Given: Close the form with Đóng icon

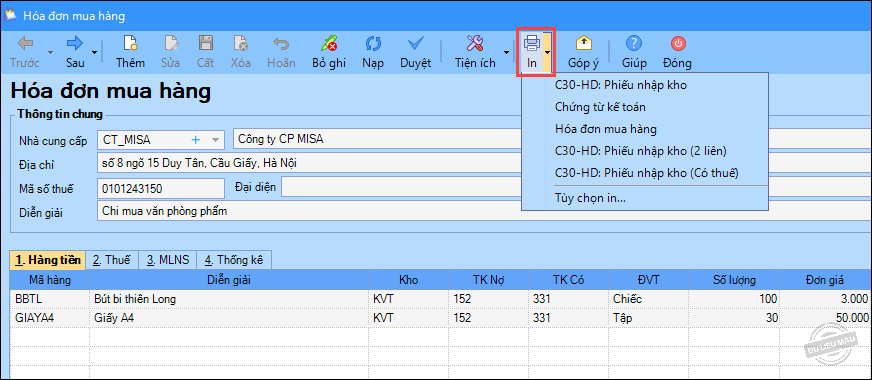Looking at the screenshot, I should coord(678,43).
